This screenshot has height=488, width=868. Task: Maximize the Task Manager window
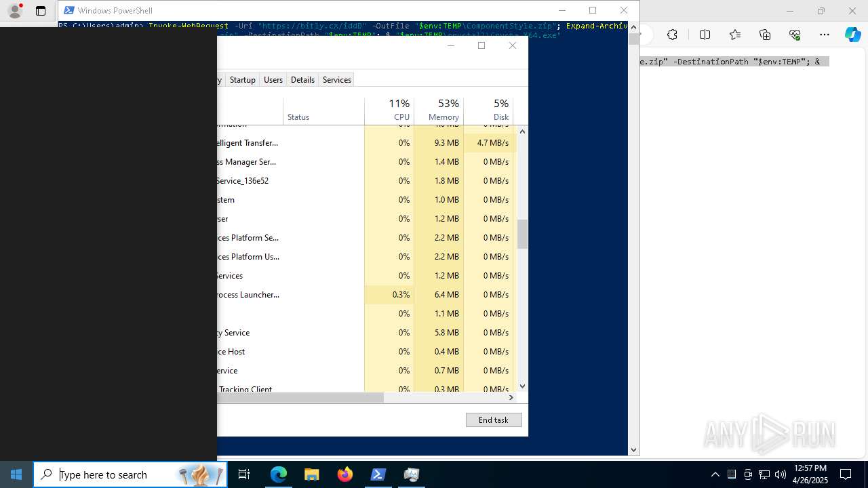pos(481,45)
